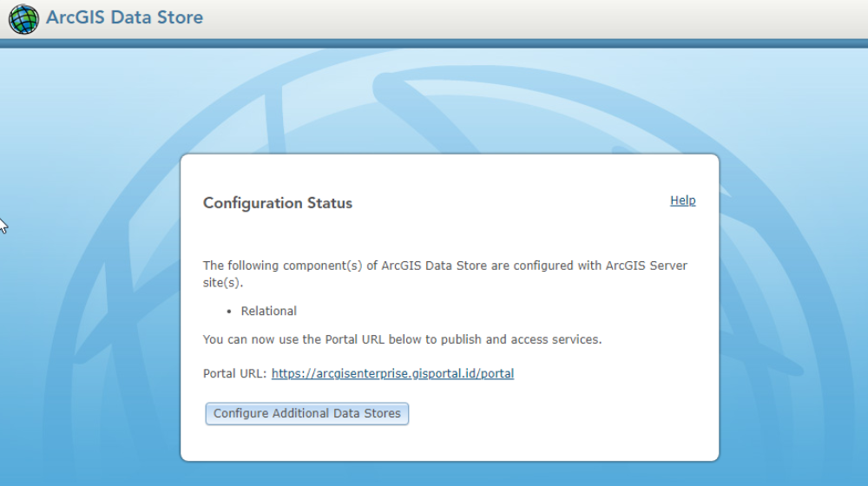
Task: Click Configure Additional Data Stores button
Action: coord(306,413)
